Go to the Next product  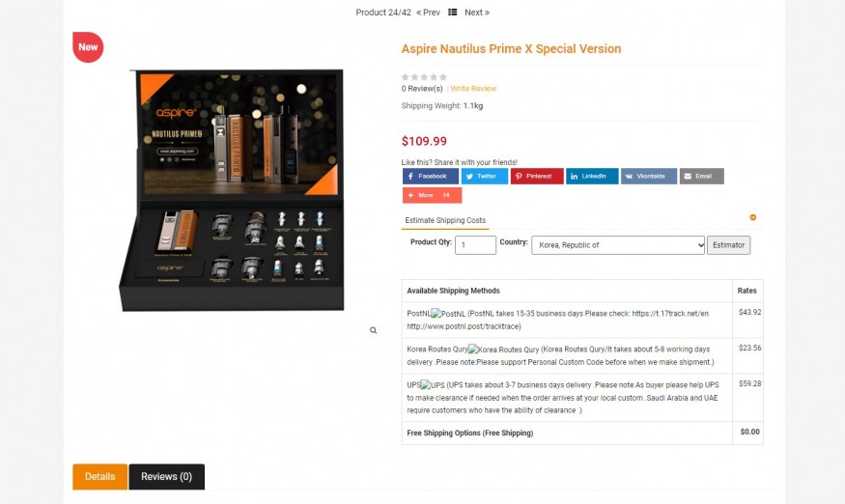[x=476, y=13]
